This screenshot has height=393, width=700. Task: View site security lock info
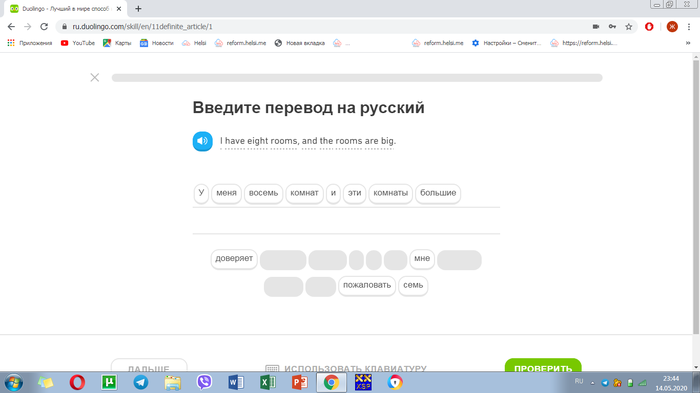tap(64, 27)
